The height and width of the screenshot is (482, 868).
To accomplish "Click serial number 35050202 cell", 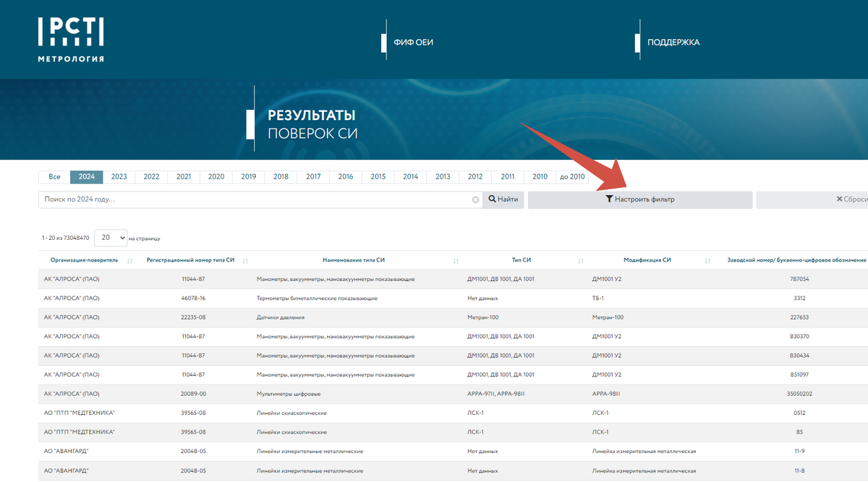I will [x=799, y=394].
